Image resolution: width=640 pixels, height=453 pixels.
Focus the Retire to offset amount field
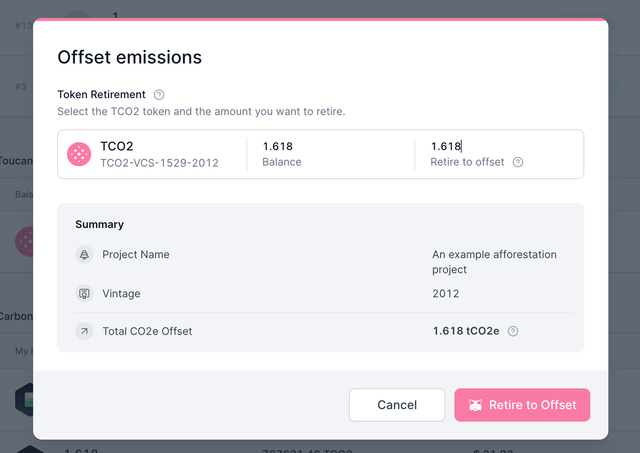[x=490, y=146]
